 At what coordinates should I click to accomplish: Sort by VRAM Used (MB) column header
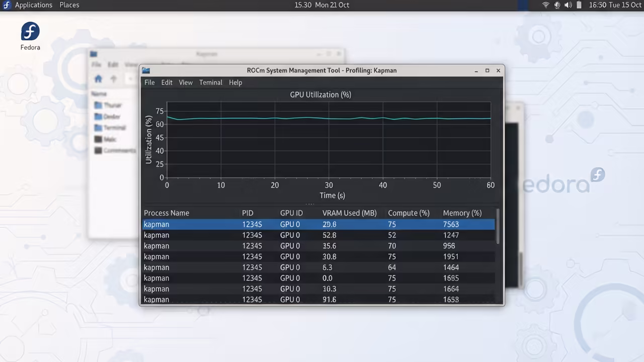pos(350,213)
